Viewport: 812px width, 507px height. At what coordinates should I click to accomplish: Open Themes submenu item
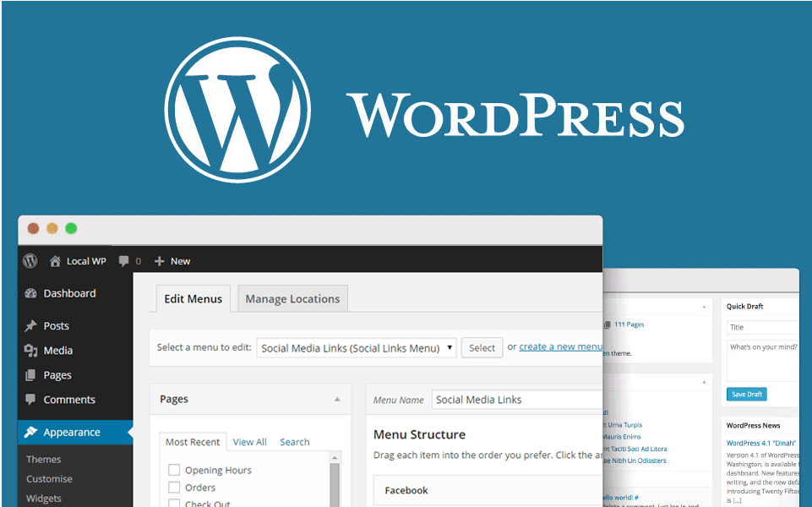click(43, 460)
